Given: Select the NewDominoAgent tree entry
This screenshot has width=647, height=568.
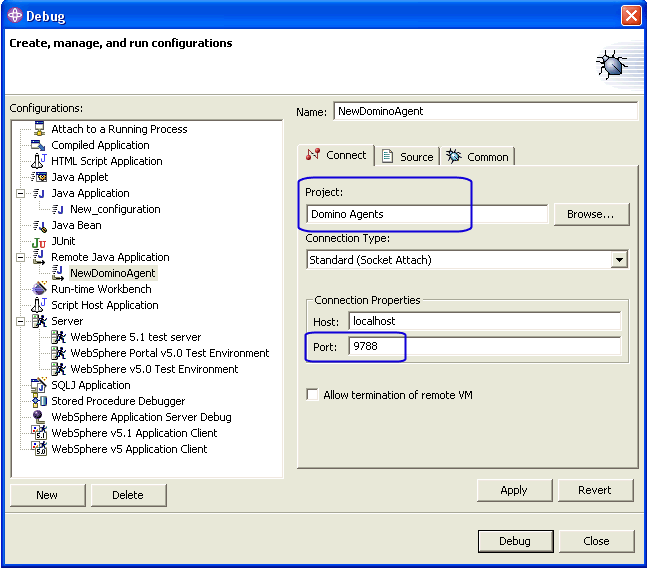Looking at the screenshot, I should click(113, 273).
